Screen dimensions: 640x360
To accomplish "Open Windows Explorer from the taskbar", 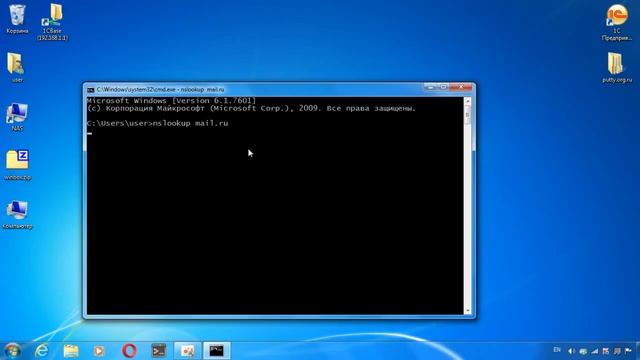I will pyautogui.click(x=71, y=351).
